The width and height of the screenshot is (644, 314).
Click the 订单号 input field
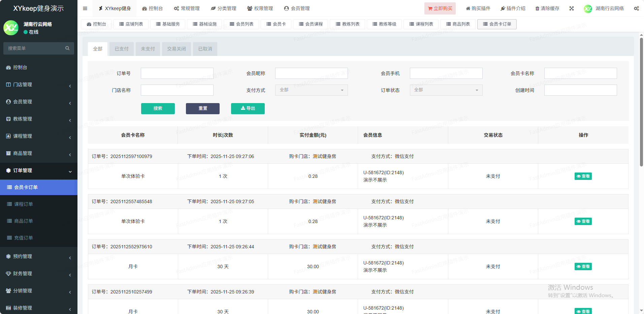pyautogui.click(x=177, y=73)
